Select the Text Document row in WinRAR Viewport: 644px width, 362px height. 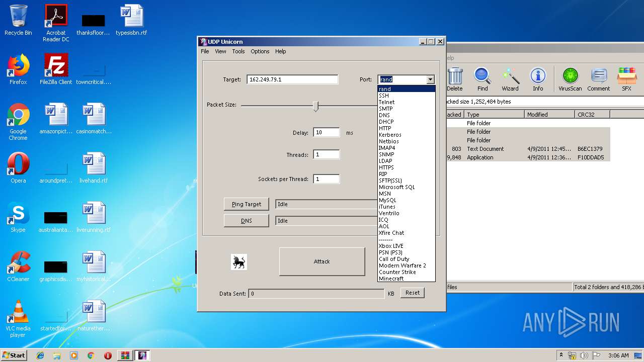[x=528, y=149]
